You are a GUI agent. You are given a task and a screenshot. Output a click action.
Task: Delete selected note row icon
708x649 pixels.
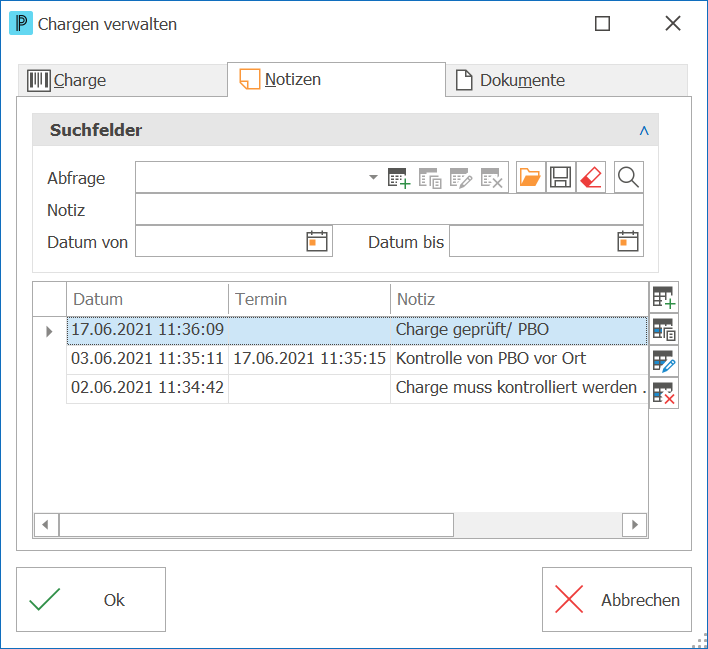tap(664, 393)
